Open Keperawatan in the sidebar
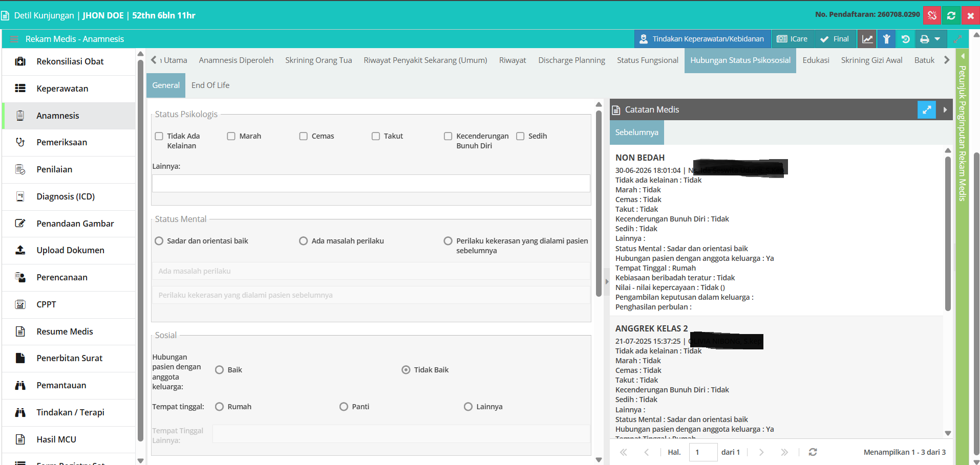 click(x=69, y=88)
